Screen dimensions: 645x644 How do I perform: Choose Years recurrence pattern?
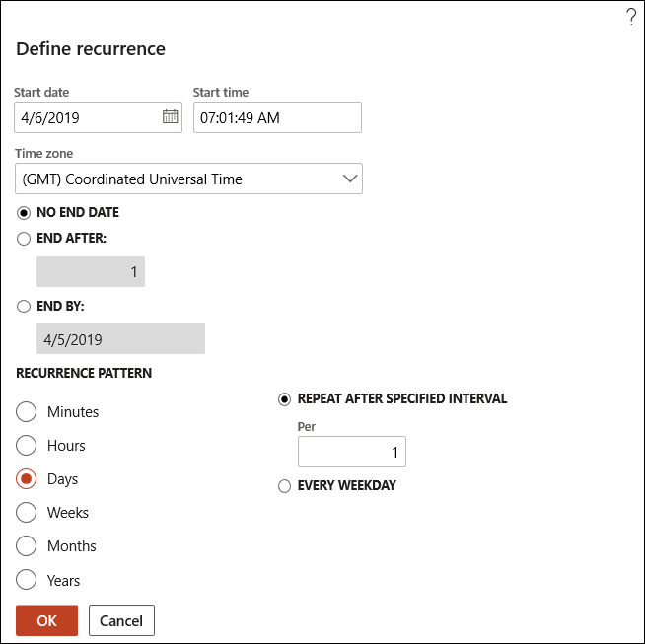click(27, 580)
